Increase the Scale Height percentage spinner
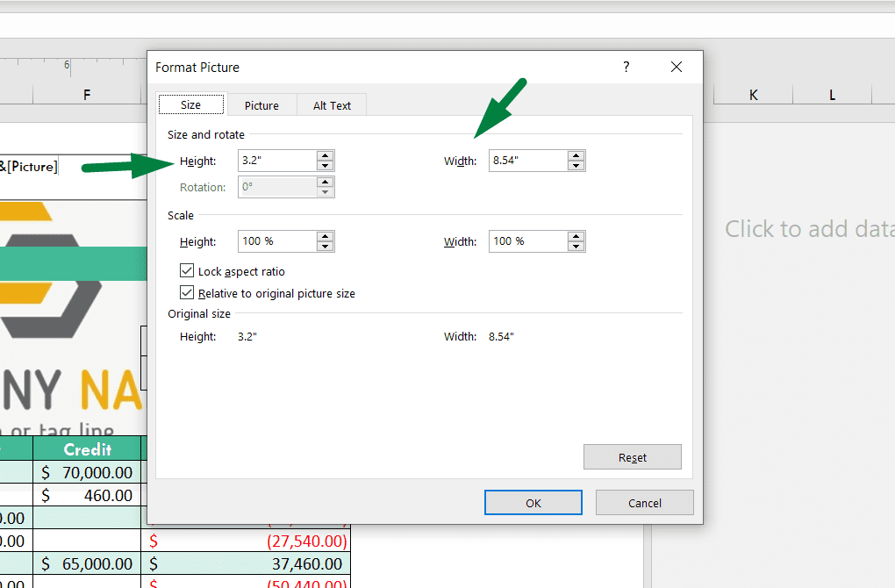The image size is (895, 588). tap(325, 237)
